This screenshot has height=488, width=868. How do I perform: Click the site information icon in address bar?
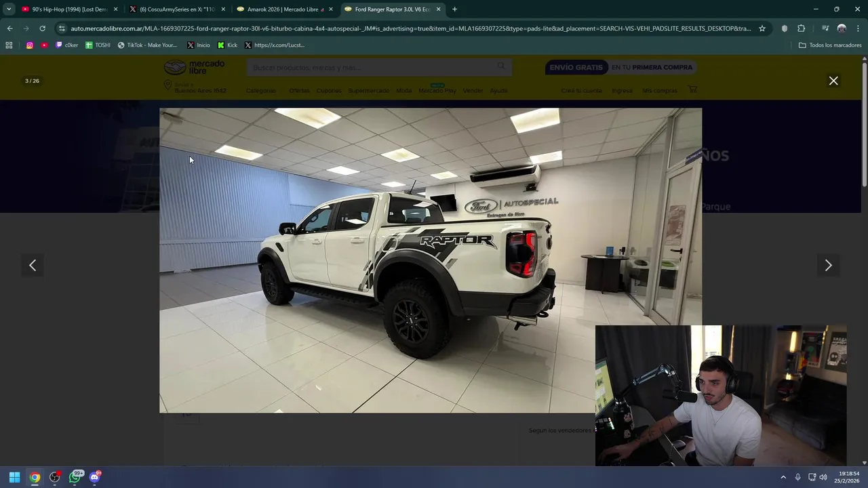(62, 28)
